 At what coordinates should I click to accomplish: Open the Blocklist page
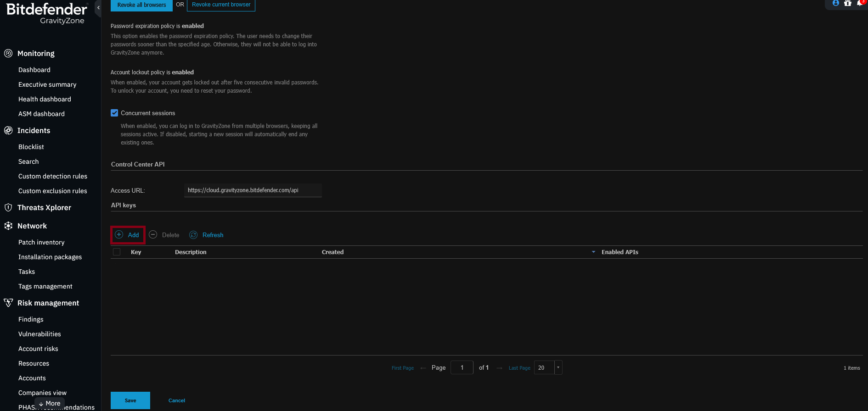[x=31, y=147]
